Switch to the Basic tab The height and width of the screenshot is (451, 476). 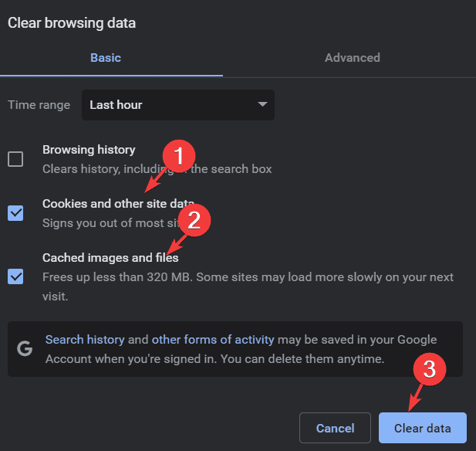pyautogui.click(x=106, y=58)
